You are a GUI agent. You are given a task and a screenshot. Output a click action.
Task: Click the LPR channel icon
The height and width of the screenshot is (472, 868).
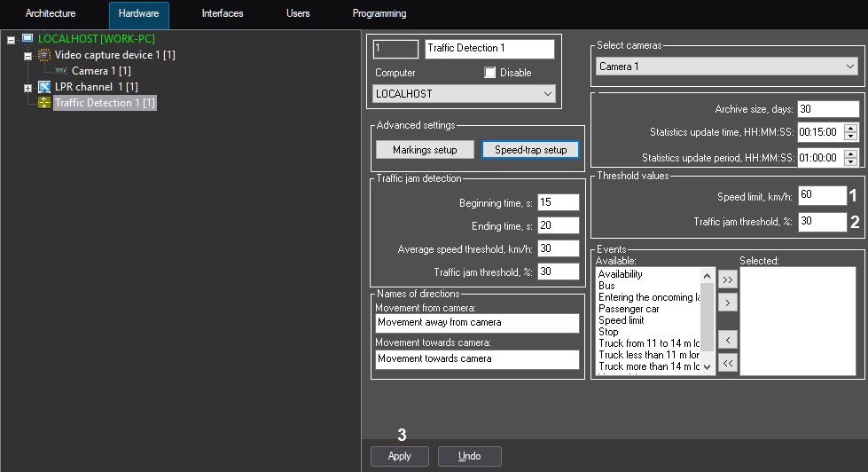(x=44, y=87)
